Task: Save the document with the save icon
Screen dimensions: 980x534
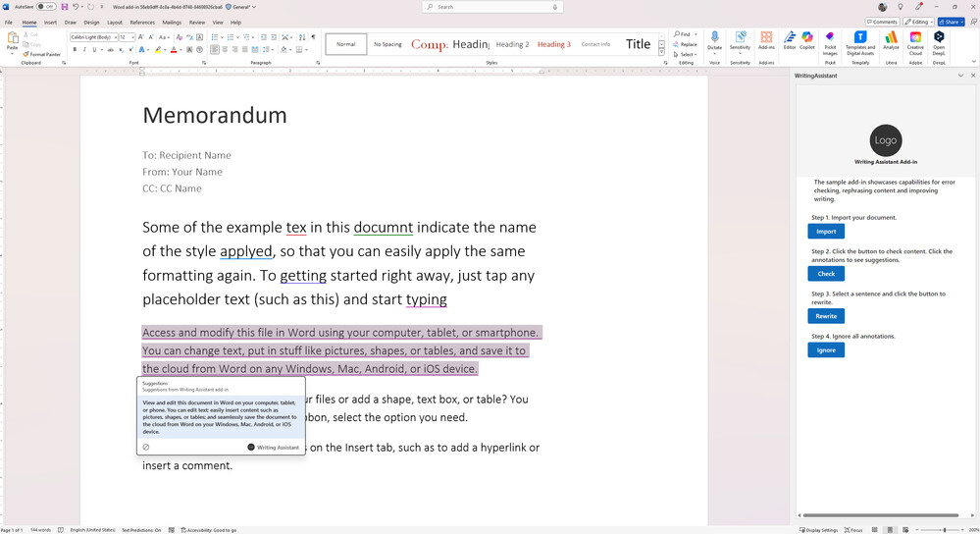Action: [x=65, y=7]
